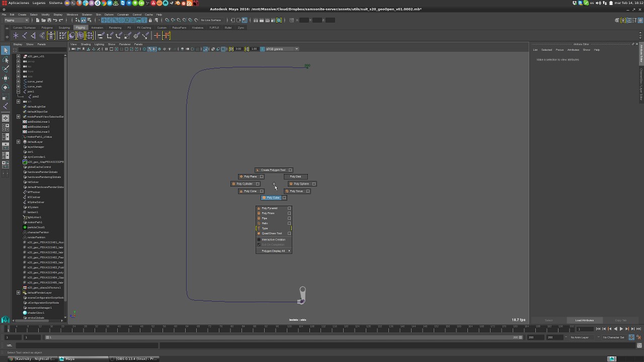Screen dimensions: 644x362
Task: Expand the s20_geo_v01 outliner node
Action: (19, 56)
